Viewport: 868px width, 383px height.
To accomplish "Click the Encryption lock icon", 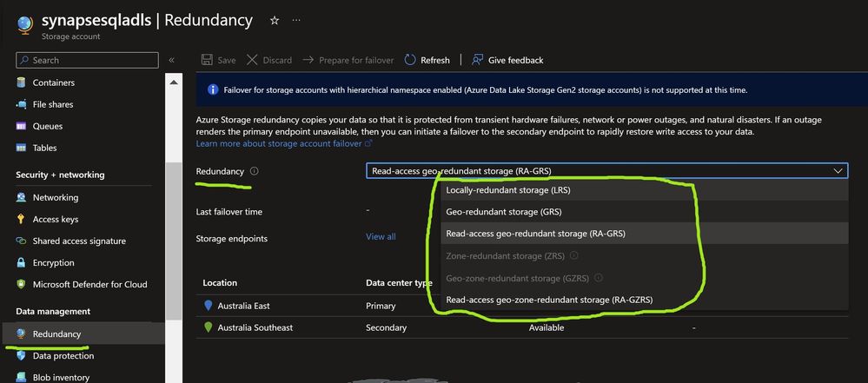I will point(21,262).
